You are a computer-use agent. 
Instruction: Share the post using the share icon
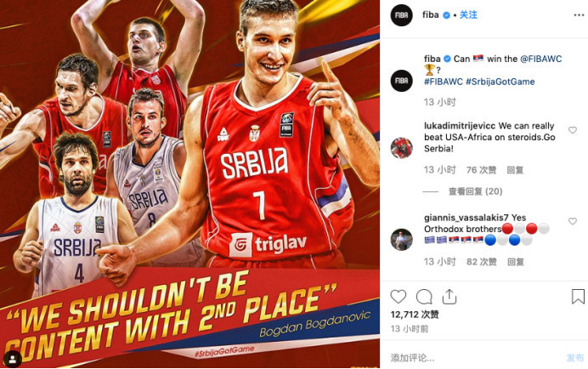coord(449,297)
